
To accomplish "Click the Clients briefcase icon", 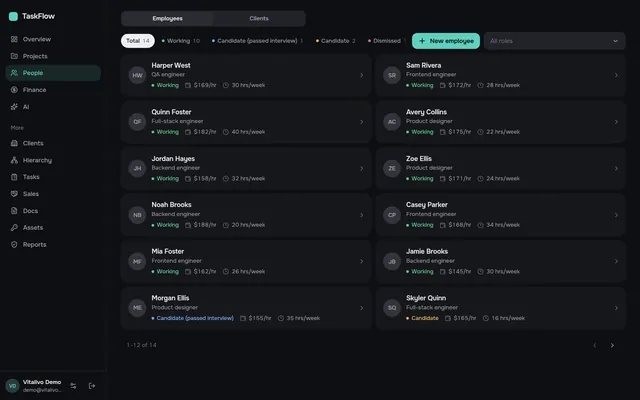I will pyautogui.click(x=14, y=143).
